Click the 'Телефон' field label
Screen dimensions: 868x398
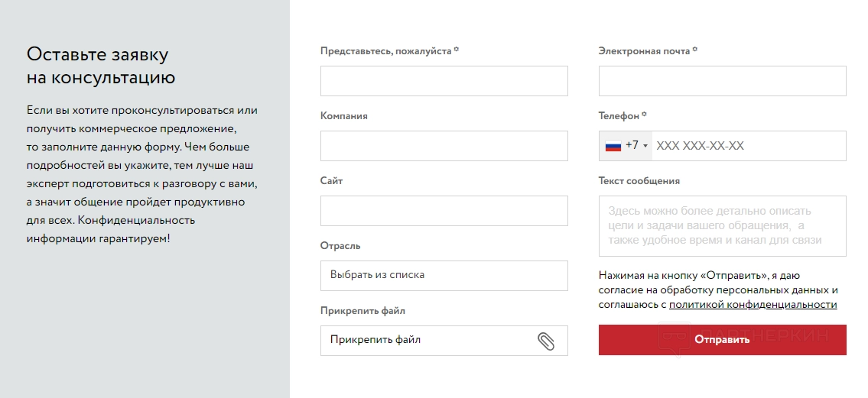pyautogui.click(x=619, y=116)
